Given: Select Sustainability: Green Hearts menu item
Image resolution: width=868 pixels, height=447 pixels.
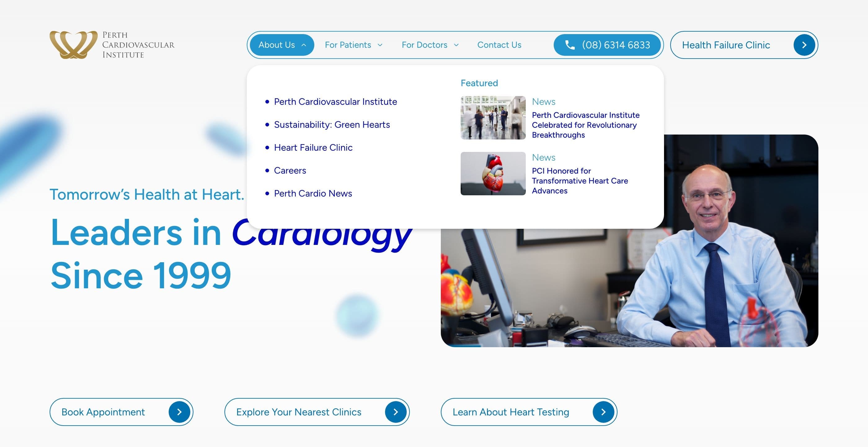Looking at the screenshot, I should 332,125.
